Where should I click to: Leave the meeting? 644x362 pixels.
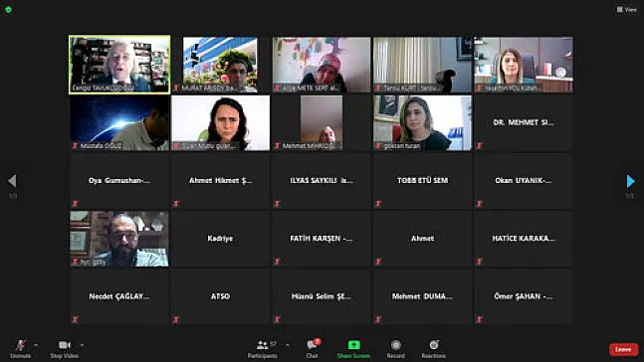coord(623,349)
